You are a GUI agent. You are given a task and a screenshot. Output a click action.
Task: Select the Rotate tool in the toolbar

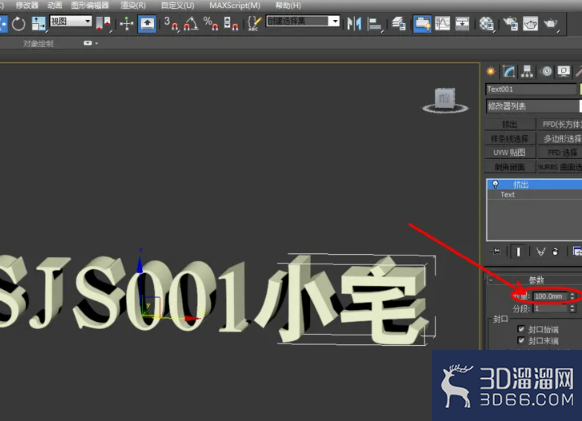[18, 24]
